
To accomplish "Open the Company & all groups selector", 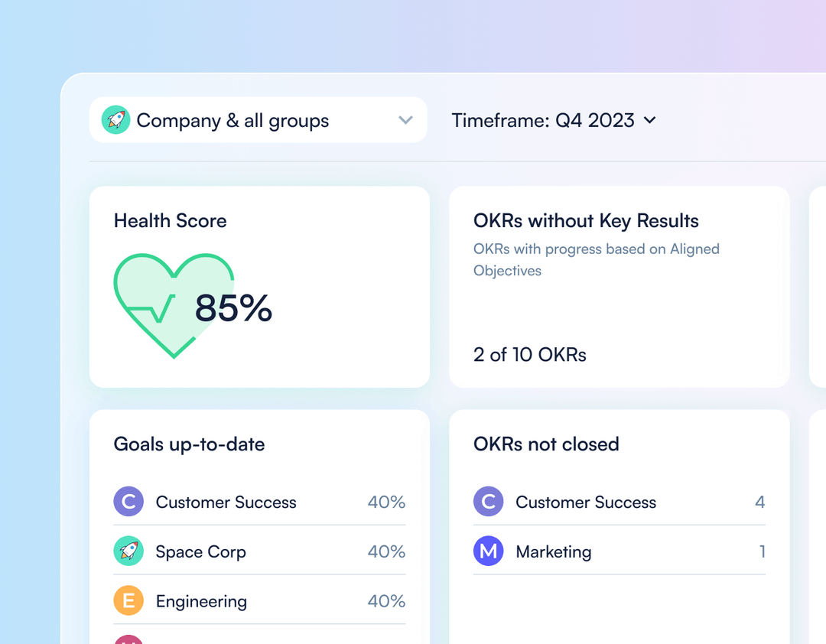I will pos(258,120).
